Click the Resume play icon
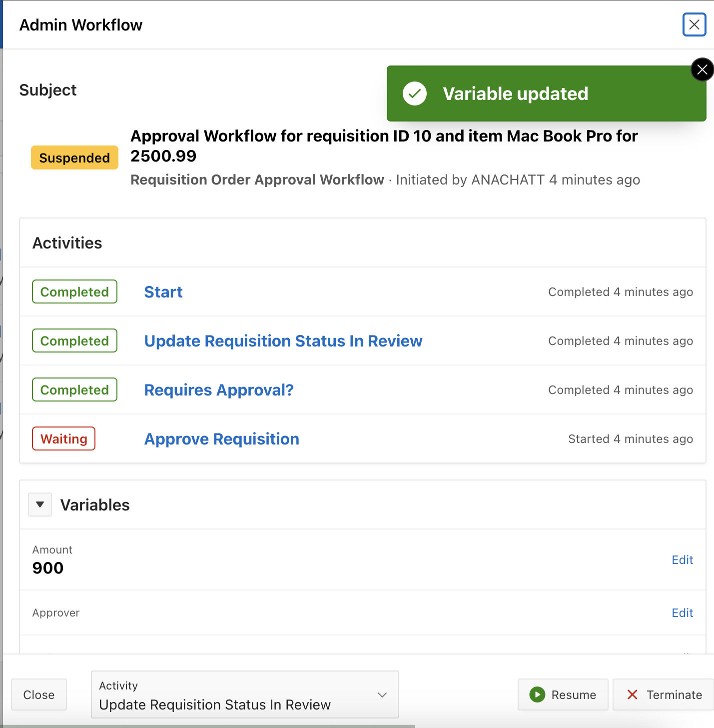Image resolution: width=714 pixels, height=728 pixels. coord(537,694)
